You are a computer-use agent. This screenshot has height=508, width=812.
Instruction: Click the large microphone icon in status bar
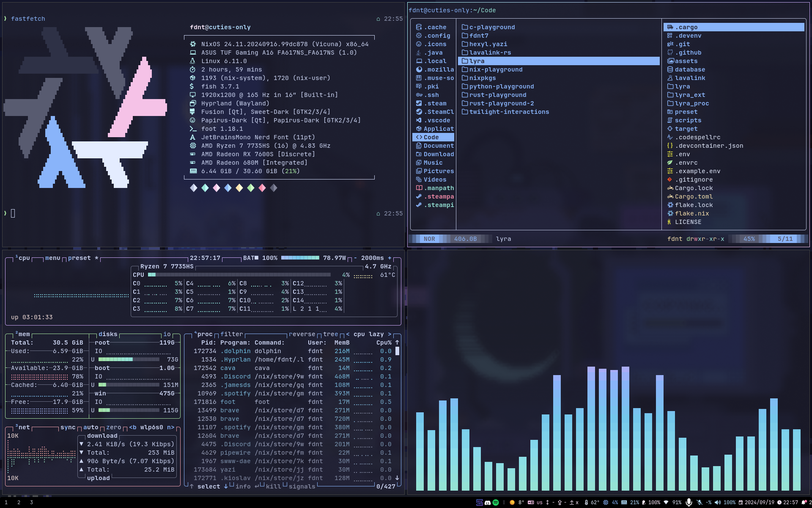(x=689, y=502)
